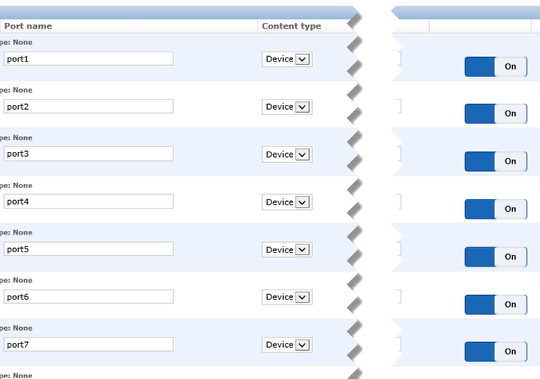Click the port5 name input field
Image resolution: width=540 pixels, height=379 pixels.
coord(89,249)
